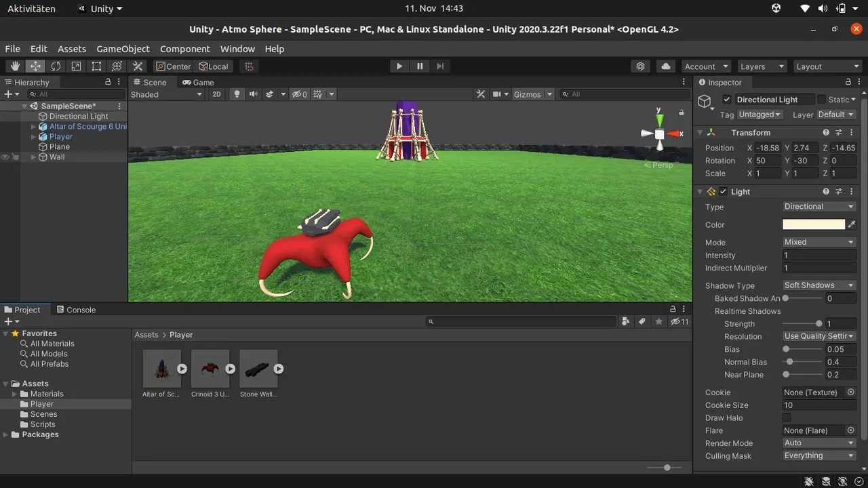Click the light Color swatch
The image size is (868, 488).
814,224
